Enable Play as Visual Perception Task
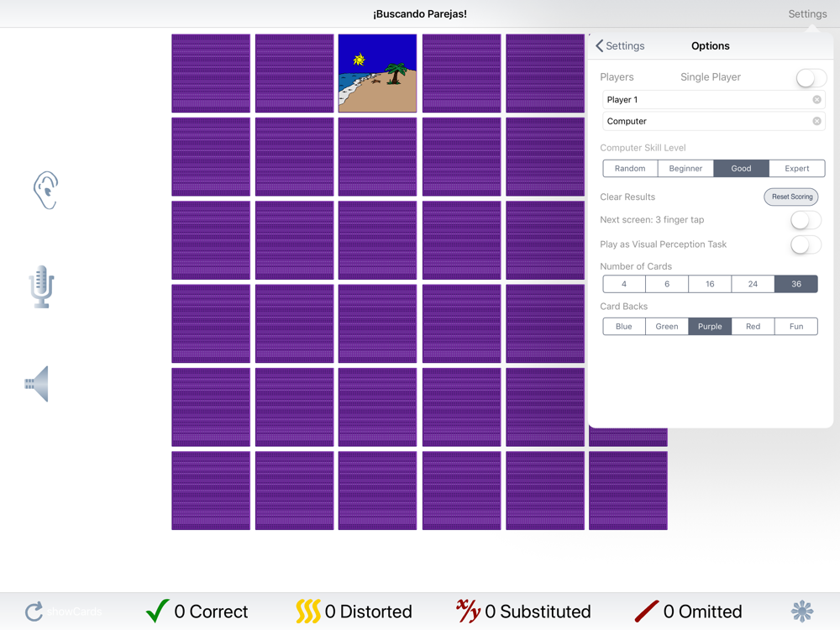Screen dimensions: 840x630 pyautogui.click(x=806, y=244)
